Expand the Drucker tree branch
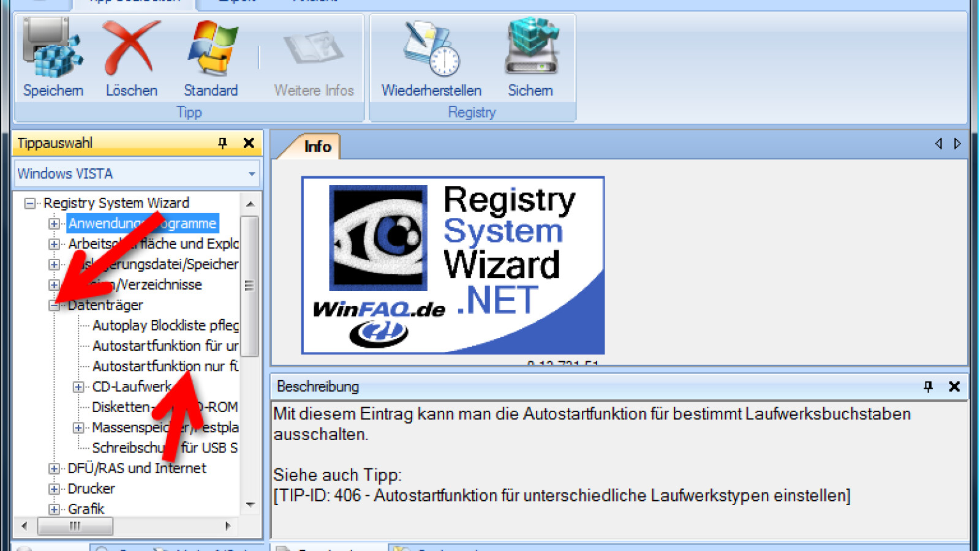This screenshot has width=980, height=551. (55, 489)
